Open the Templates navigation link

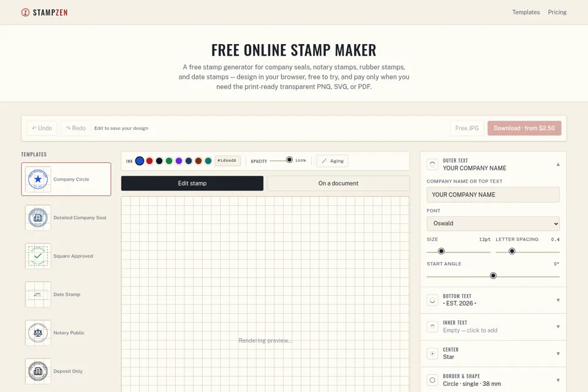pyautogui.click(x=526, y=12)
